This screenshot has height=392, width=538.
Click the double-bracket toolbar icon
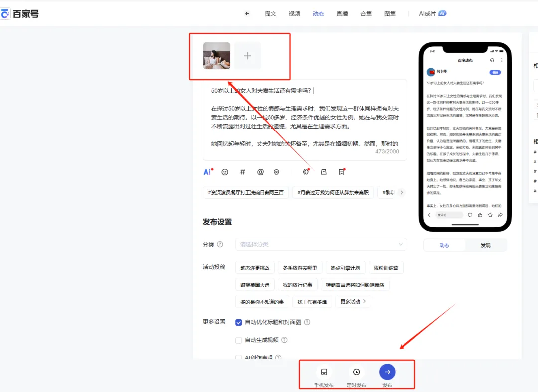click(x=306, y=172)
